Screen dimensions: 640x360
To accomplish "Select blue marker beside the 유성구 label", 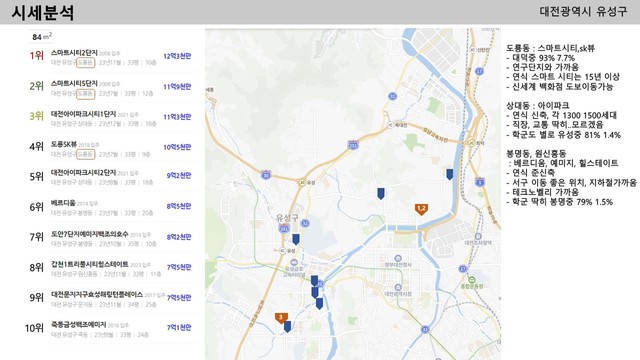I will coord(296,240).
